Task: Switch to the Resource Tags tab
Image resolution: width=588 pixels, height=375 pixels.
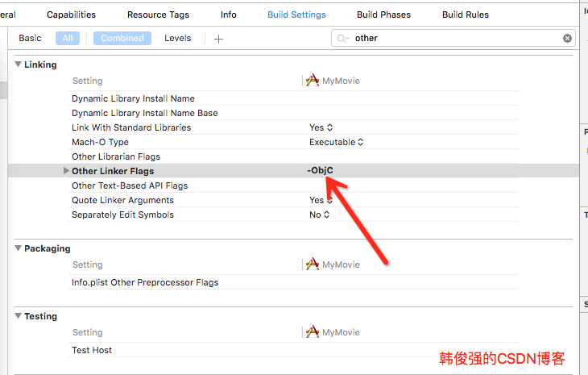Action: [158, 15]
